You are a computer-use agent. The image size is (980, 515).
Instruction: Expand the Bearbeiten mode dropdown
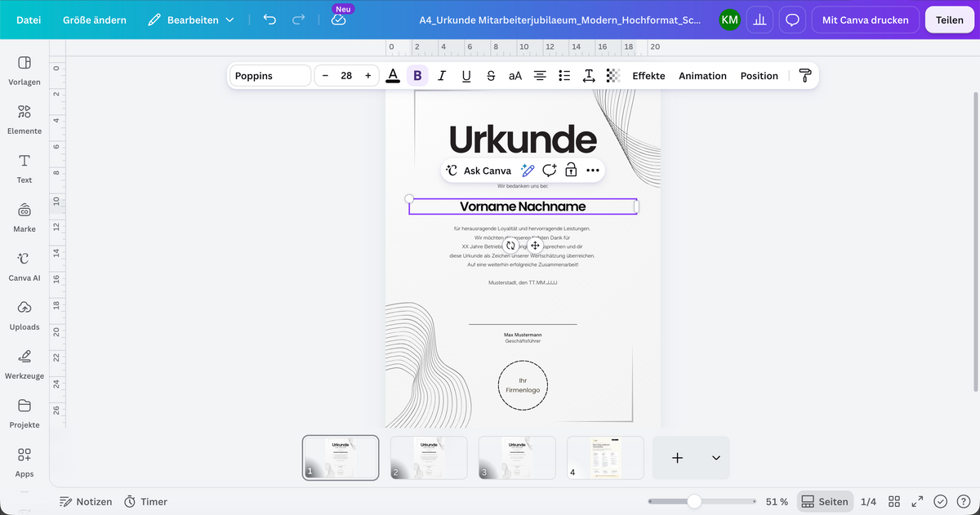pos(192,20)
